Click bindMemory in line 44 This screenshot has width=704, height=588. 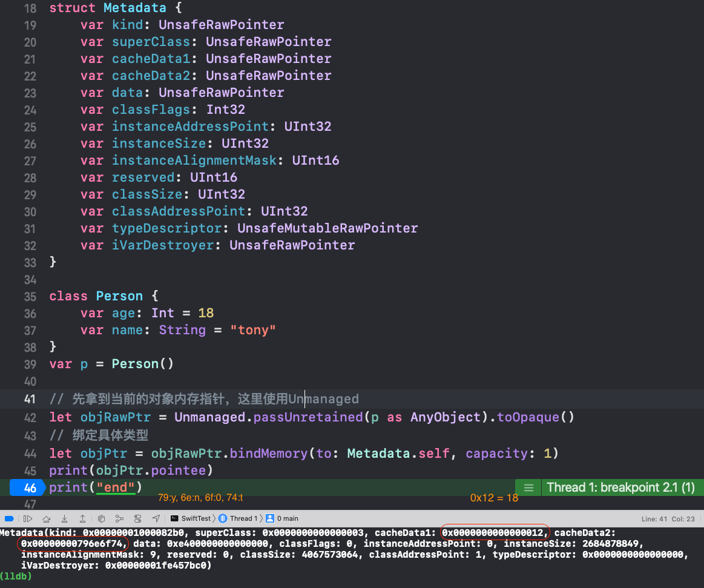click(x=269, y=454)
